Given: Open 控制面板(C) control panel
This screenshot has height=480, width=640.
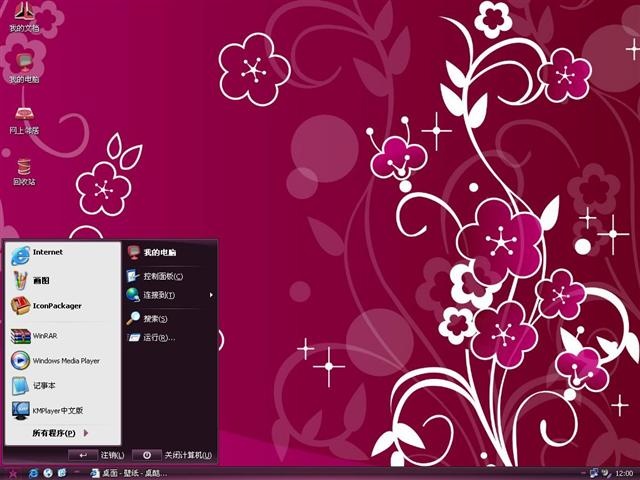Looking at the screenshot, I should 169,276.
